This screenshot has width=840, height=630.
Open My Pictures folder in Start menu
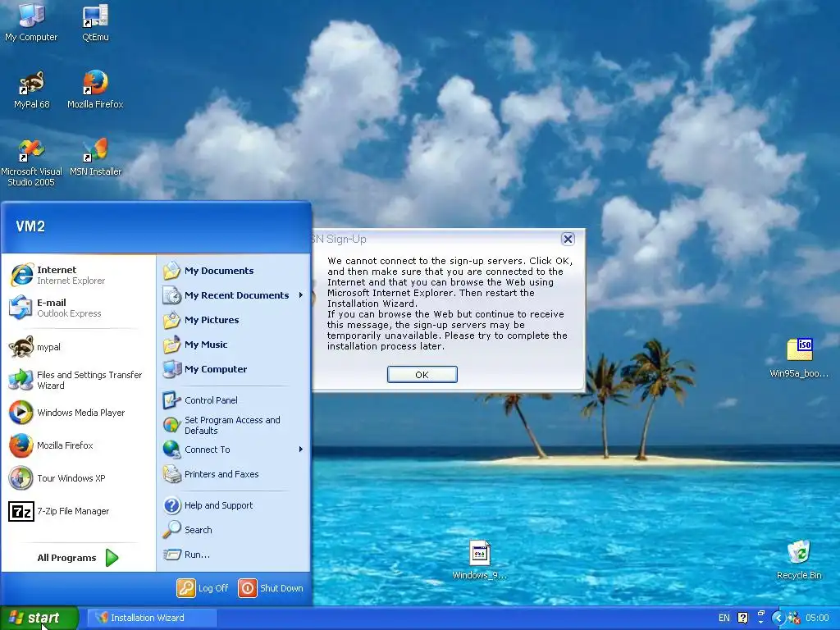tap(234, 320)
